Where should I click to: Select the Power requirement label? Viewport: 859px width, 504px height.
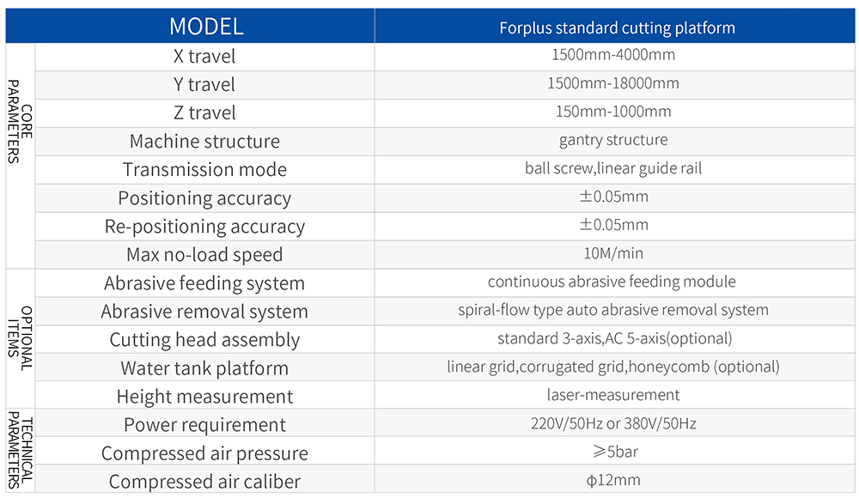pos(204,425)
